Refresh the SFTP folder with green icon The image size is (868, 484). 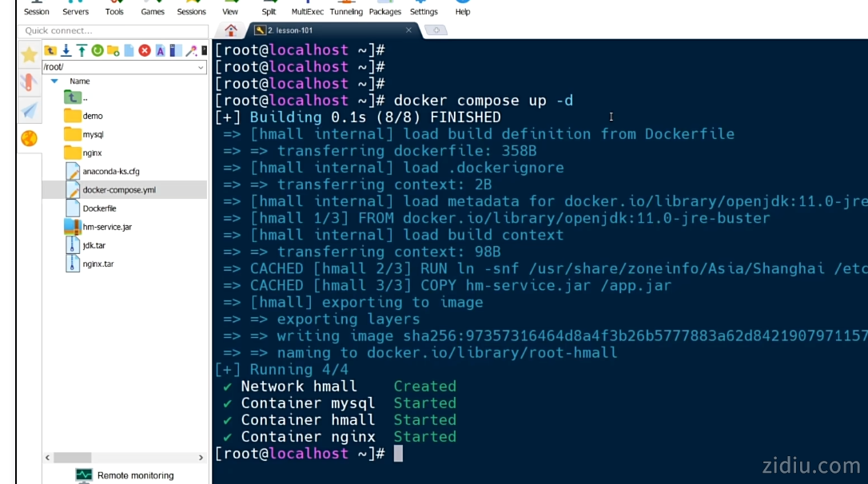tap(98, 50)
